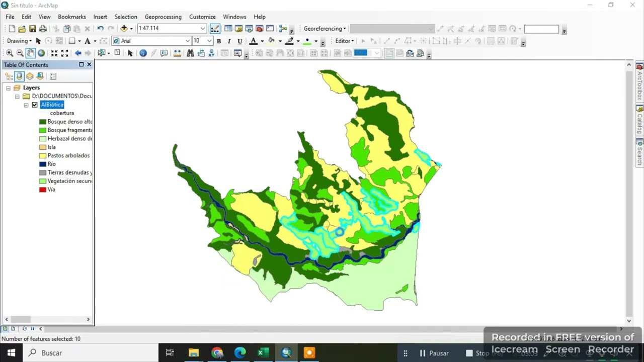The image size is (644, 362).
Task: Collapse the D:\DOCUMENTOS folder group
Action: click(17, 97)
